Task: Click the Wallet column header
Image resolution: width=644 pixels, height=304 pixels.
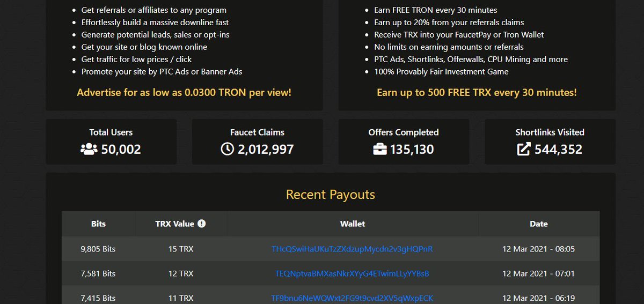Action: (x=353, y=224)
